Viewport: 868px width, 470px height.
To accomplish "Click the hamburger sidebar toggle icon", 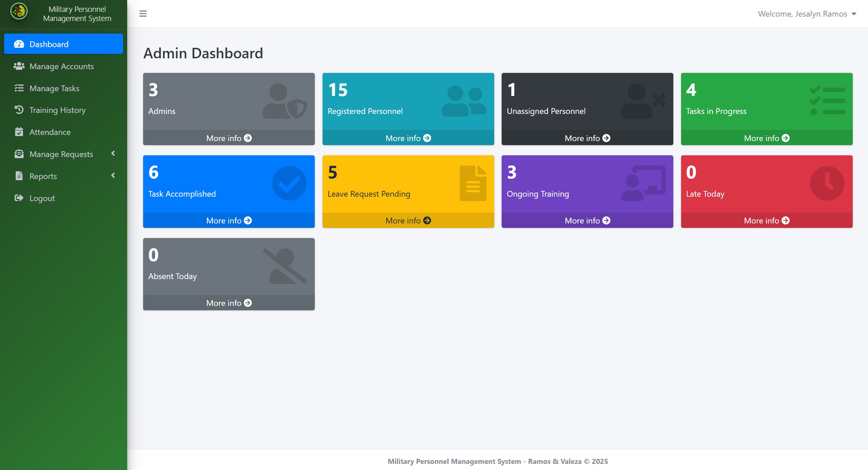I will tap(143, 14).
